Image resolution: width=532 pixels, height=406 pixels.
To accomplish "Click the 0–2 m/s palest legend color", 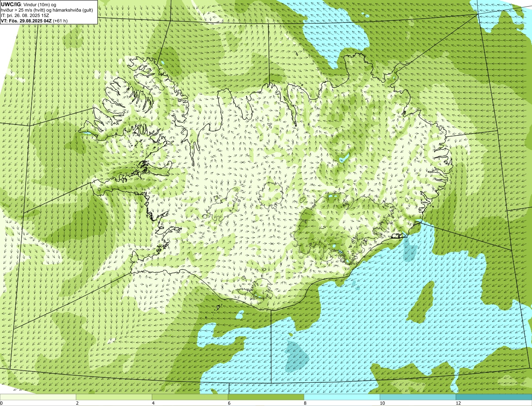I will point(38,397).
